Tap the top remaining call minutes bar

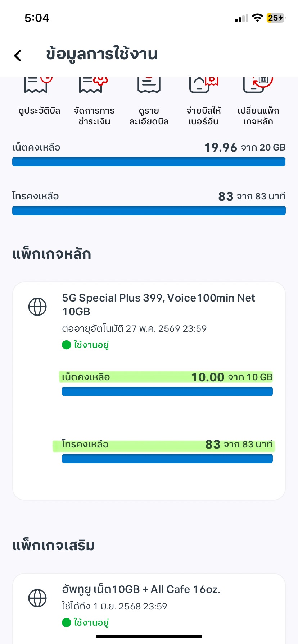(x=149, y=211)
